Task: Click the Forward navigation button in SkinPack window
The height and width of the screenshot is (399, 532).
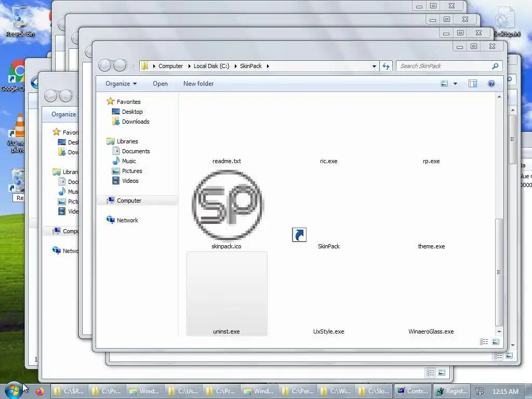Action: (120, 65)
